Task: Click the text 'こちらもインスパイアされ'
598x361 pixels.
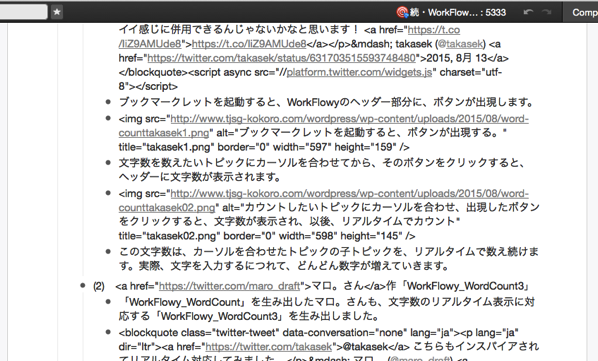Action: (x=476, y=347)
